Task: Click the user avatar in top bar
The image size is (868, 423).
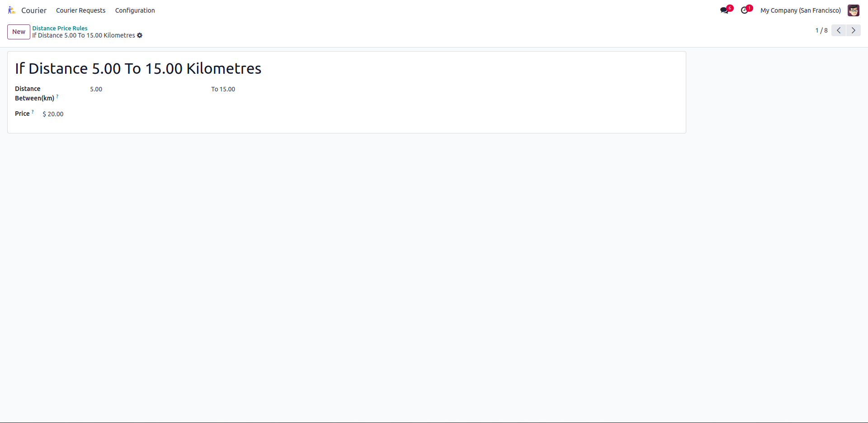Action: [x=853, y=10]
